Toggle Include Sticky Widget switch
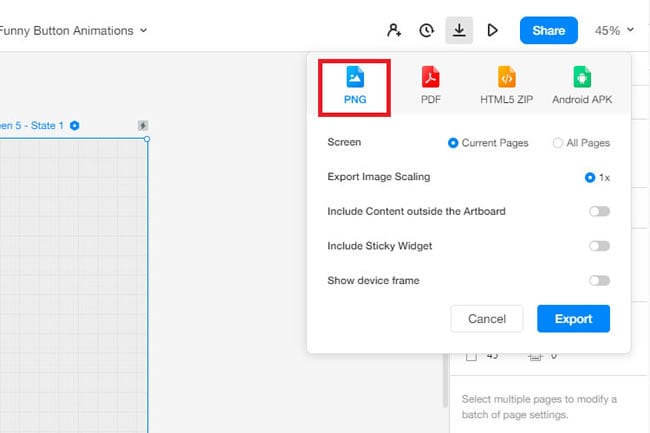This screenshot has width=650, height=433. pos(599,246)
